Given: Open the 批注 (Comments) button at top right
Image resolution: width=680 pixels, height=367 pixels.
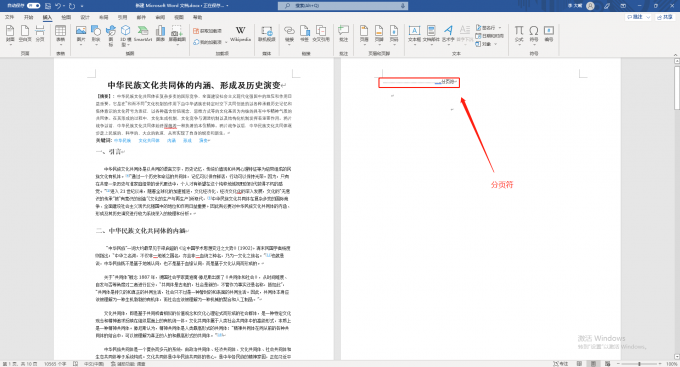Looking at the screenshot, I should click(x=638, y=17).
